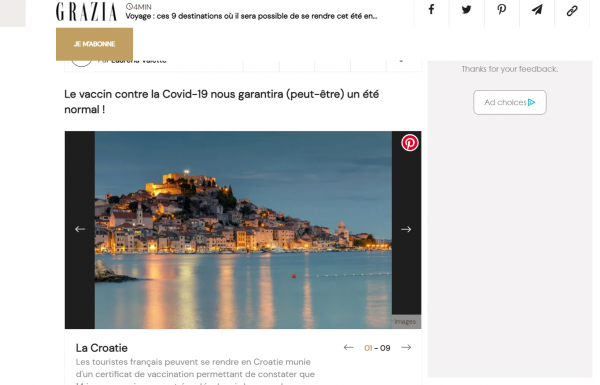Click the Croatia description paragraph text
This screenshot has width=600, height=385.
click(x=195, y=371)
